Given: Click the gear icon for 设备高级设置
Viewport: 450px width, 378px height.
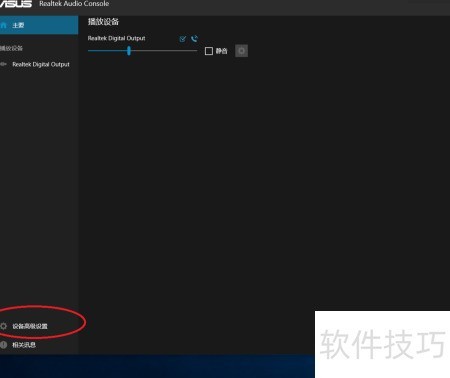Looking at the screenshot, I should [x=3, y=326].
